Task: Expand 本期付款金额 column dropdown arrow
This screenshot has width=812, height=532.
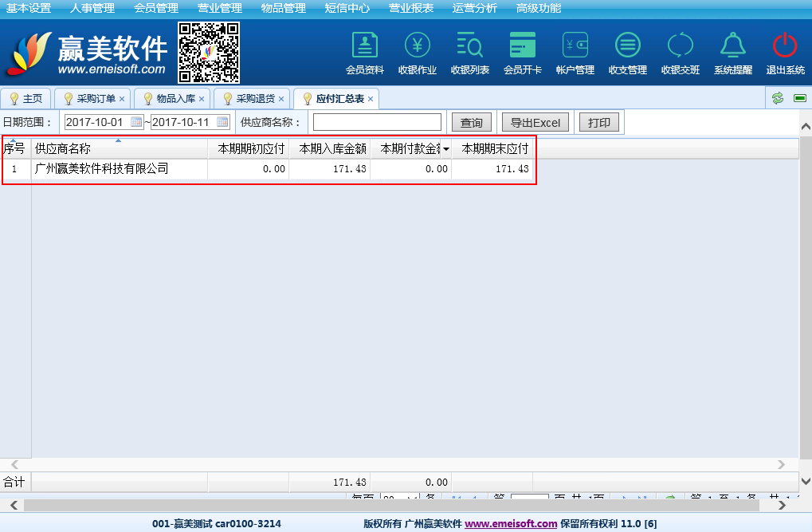Action: pos(446,149)
